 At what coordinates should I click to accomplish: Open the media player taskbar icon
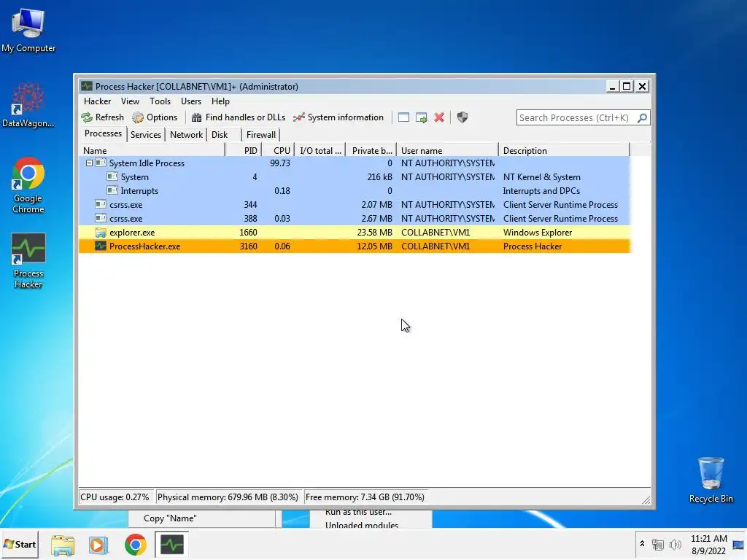[98, 545]
